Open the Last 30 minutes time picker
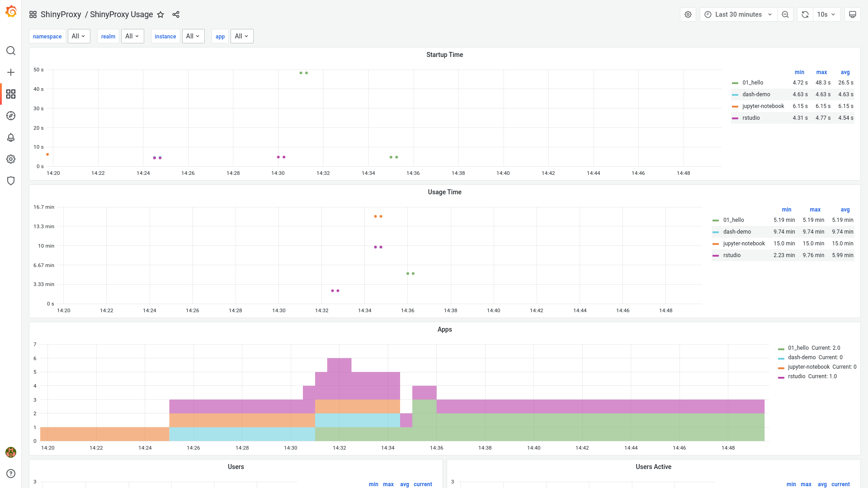 pyautogui.click(x=739, y=14)
